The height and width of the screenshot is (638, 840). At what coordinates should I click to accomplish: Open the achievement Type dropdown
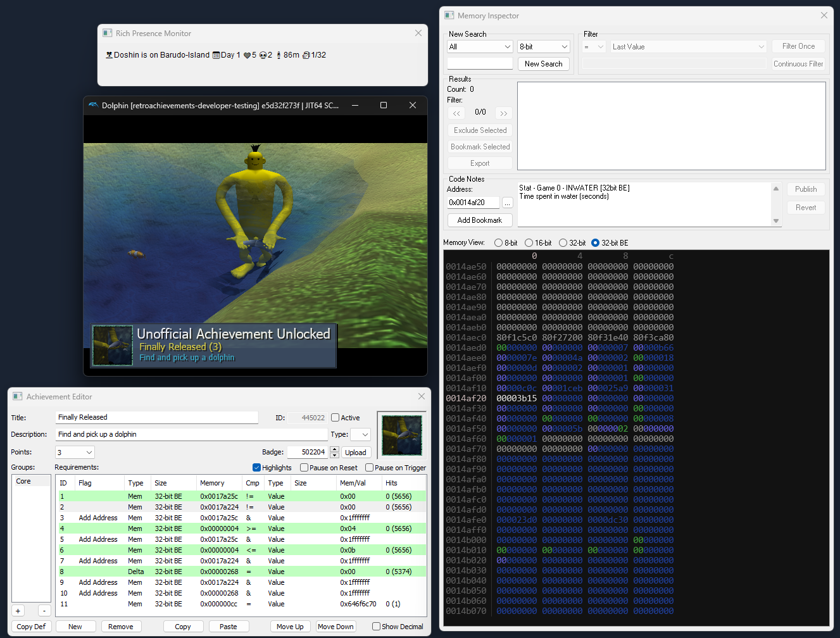[x=360, y=435]
